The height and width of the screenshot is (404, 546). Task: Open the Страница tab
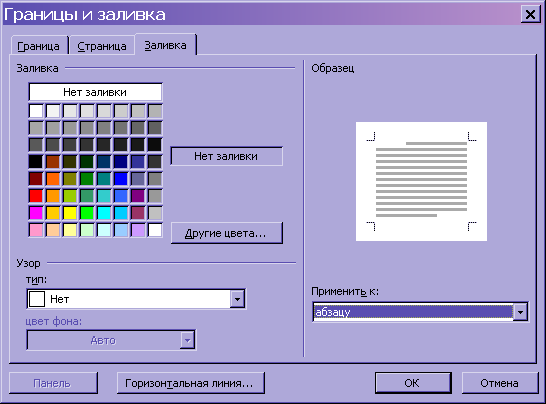click(102, 46)
